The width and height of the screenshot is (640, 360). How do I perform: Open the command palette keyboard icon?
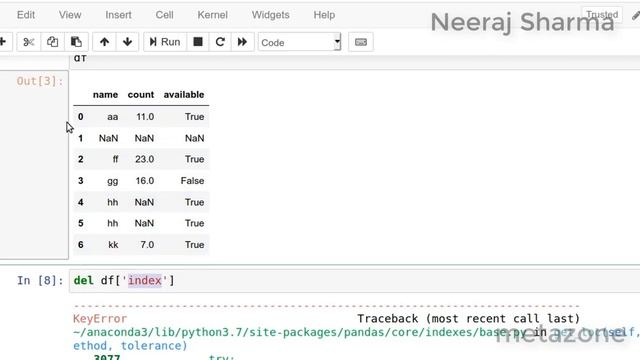[x=361, y=42]
